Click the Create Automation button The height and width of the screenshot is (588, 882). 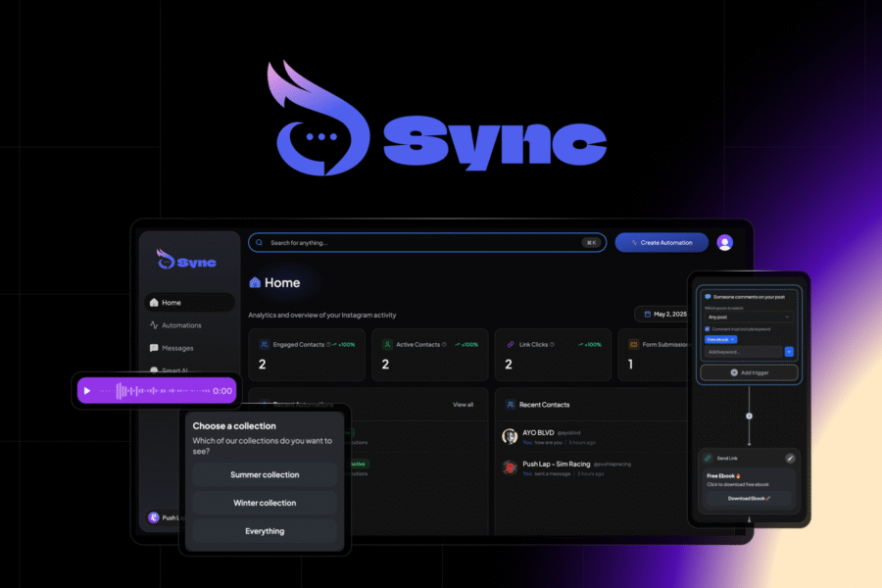[660, 242]
